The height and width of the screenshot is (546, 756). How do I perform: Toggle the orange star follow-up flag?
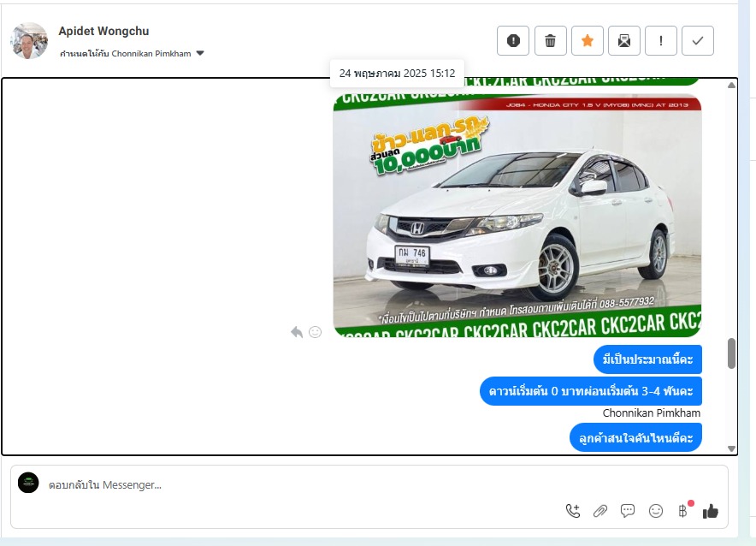588,40
